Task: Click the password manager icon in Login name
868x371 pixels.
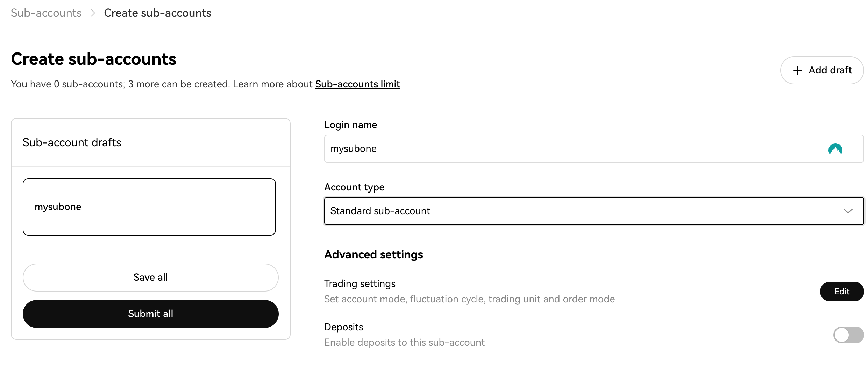Action: pos(835,149)
